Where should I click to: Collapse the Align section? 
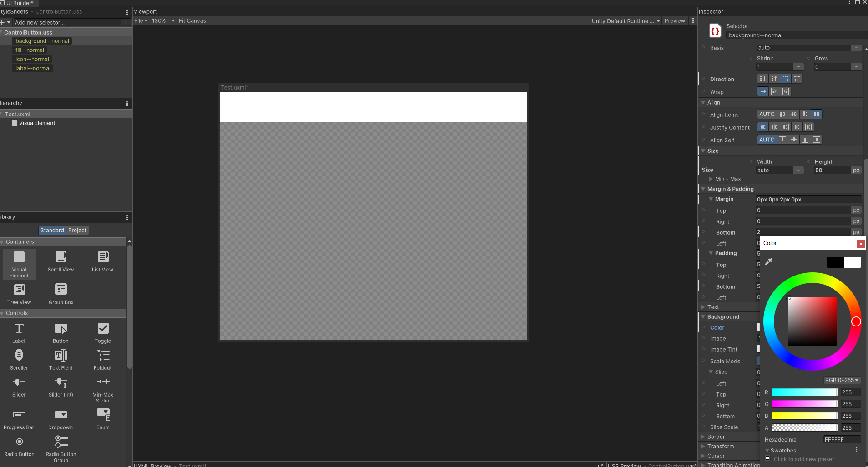tap(703, 103)
